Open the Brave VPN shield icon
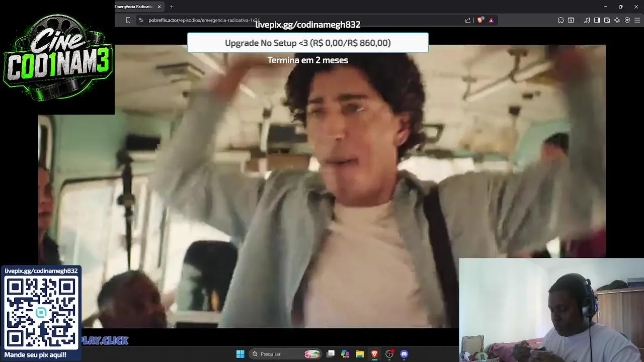 pyautogui.click(x=627, y=20)
